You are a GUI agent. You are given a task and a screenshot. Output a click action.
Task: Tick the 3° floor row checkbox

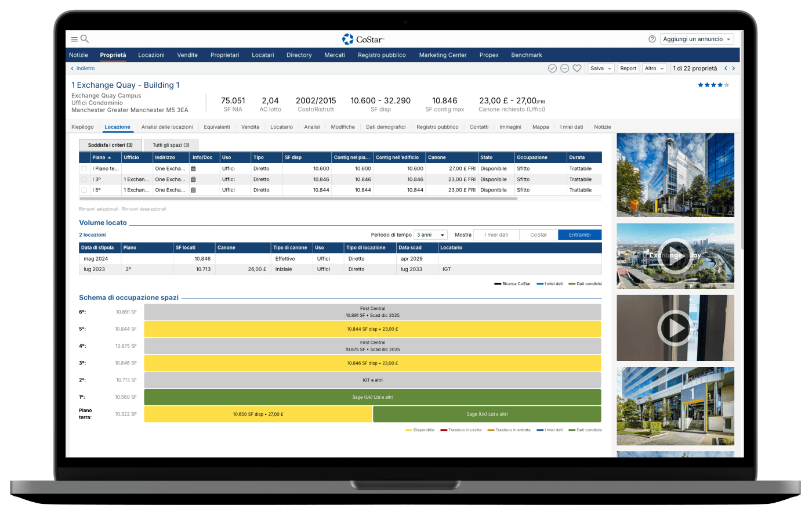tap(84, 179)
